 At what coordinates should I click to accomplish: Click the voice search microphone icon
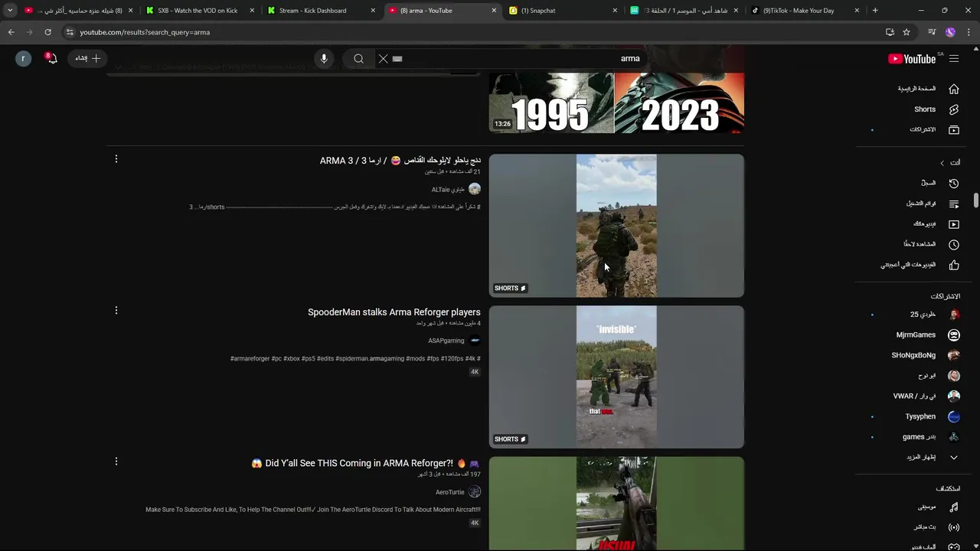tap(324, 58)
